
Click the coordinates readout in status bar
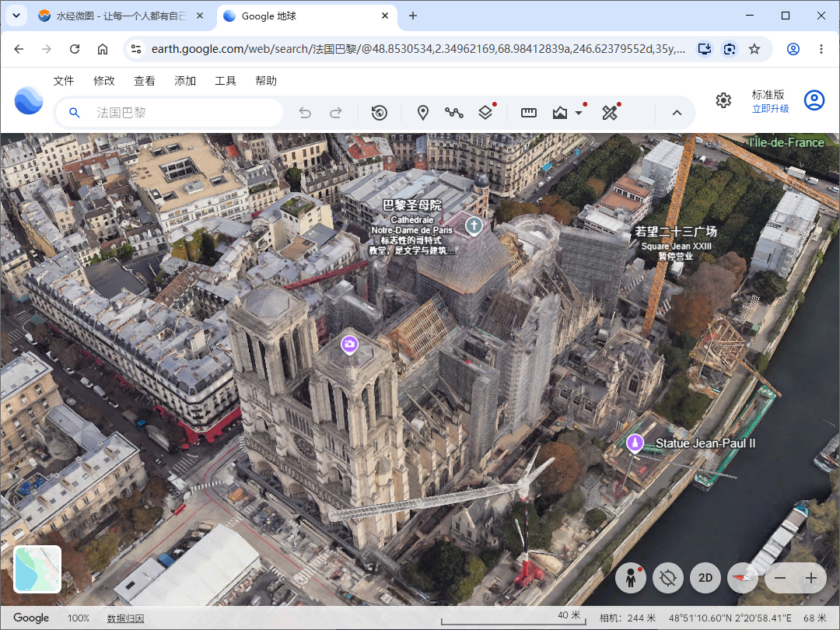[730, 618]
